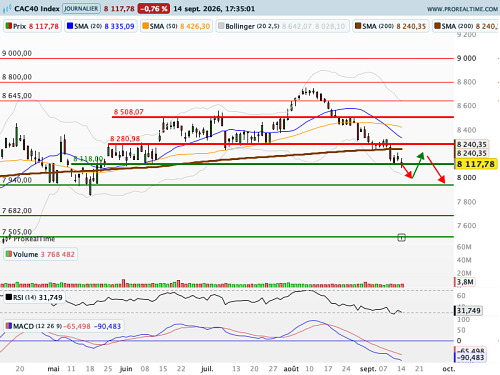Screen dimensions: 500x375
Task: Click the 7 940,00 support label
Action: (x=17, y=180)
